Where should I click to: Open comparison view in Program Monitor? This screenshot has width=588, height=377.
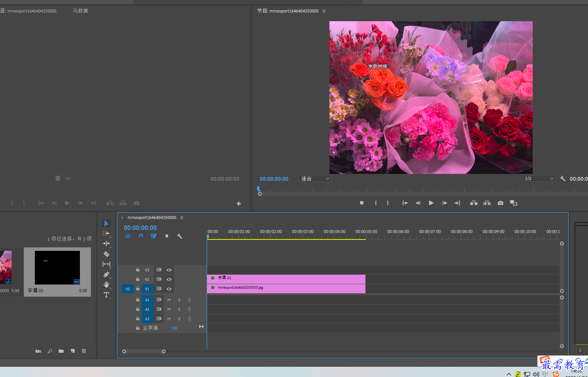pyautogui.click(x=513, y=203)
